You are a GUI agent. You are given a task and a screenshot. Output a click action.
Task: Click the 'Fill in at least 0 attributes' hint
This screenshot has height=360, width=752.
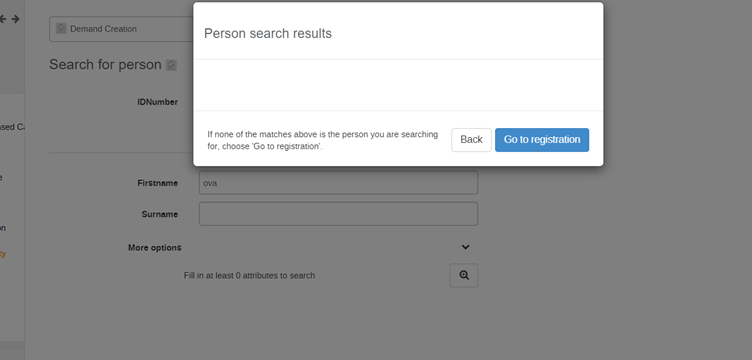[x=249, y=276]
